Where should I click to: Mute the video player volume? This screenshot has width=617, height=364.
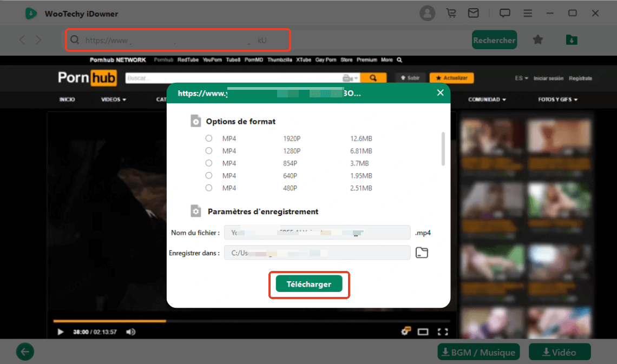coord(130,332)
